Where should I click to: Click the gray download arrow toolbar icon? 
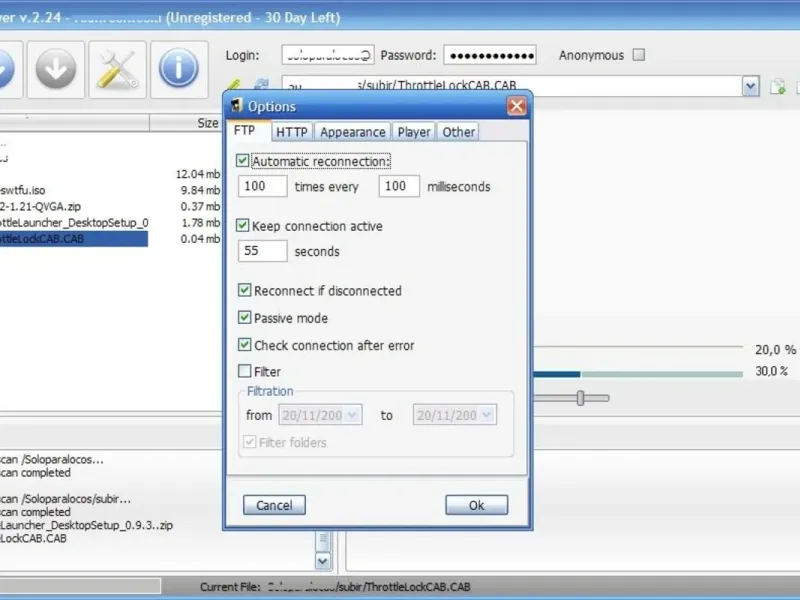(56, 69)
